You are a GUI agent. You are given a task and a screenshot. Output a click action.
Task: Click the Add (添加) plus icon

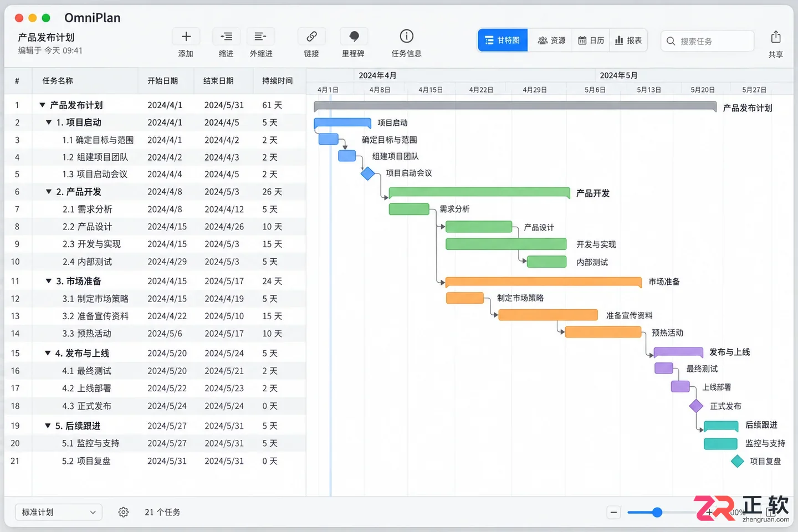[186, 37]
